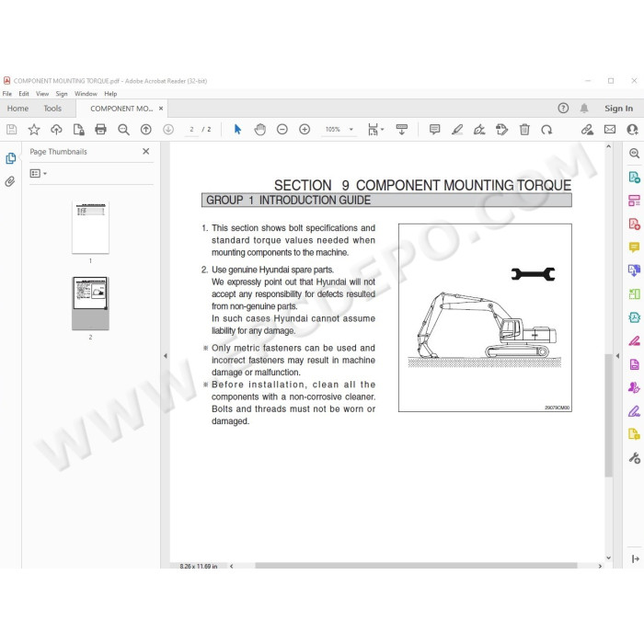
Task: Expand the right tools pane at bottom
Action: [635, 558]
